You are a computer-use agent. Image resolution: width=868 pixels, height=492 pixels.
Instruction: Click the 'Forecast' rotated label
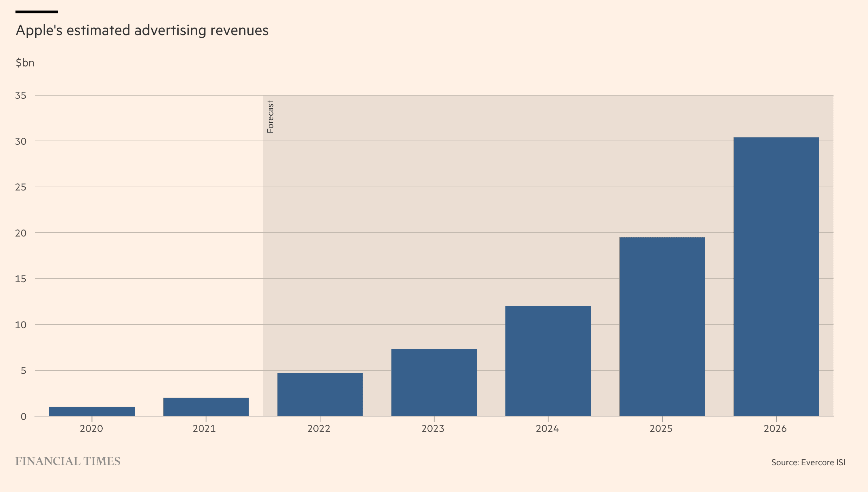[x=270, y=117]
